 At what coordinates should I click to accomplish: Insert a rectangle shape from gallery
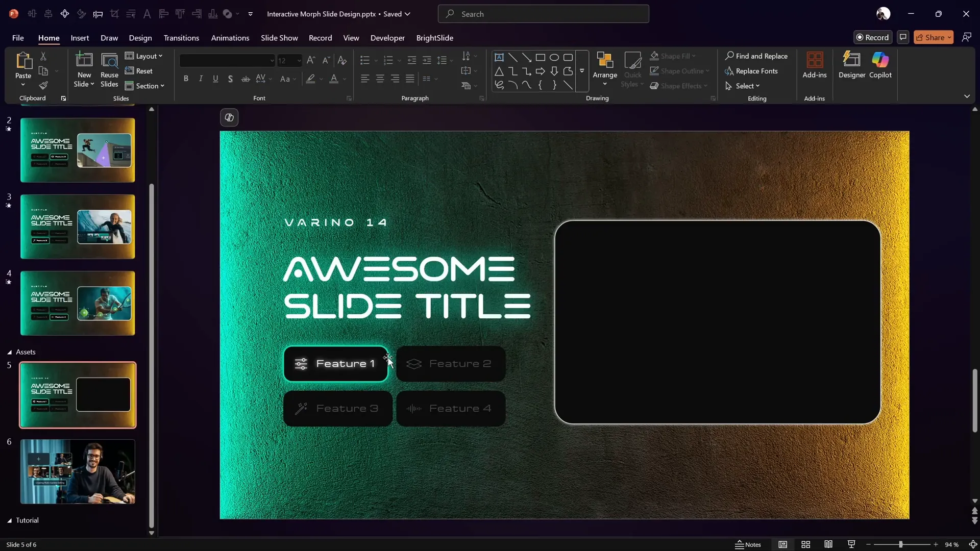[x=540, y=57]
